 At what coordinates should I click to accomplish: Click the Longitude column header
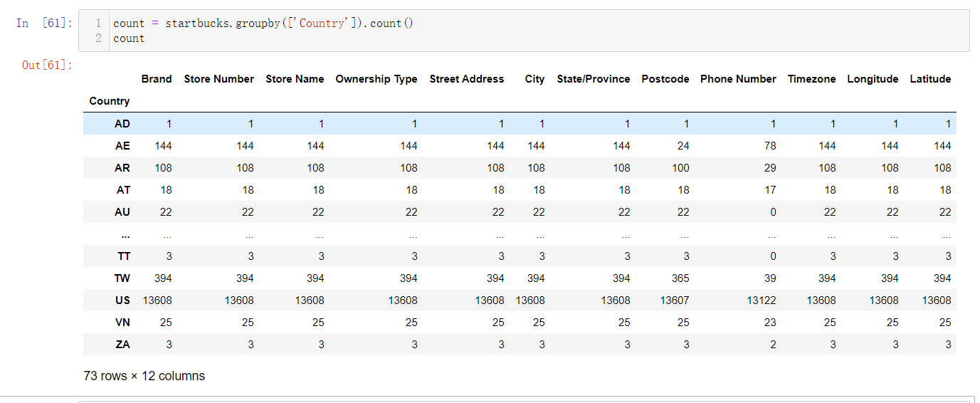[873, 79]
